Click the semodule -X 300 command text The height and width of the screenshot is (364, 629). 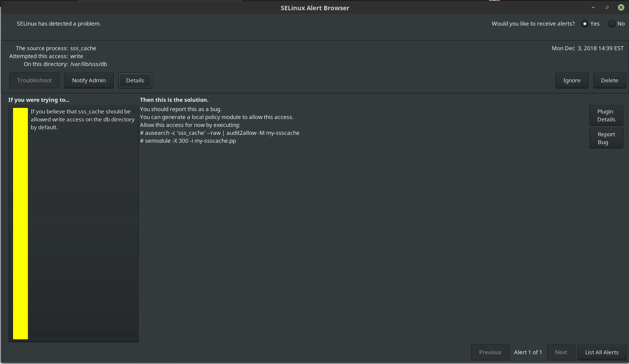point(188,141)
